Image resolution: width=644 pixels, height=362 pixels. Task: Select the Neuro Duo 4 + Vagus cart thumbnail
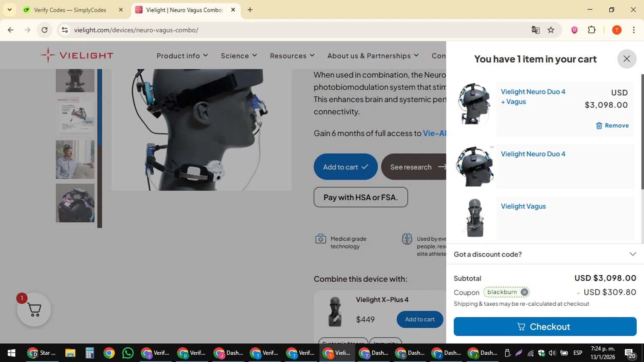[474, 104]
